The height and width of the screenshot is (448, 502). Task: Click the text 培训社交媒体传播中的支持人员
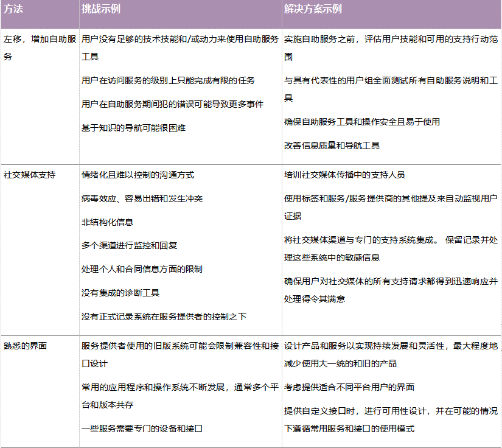tap(344, 175)
